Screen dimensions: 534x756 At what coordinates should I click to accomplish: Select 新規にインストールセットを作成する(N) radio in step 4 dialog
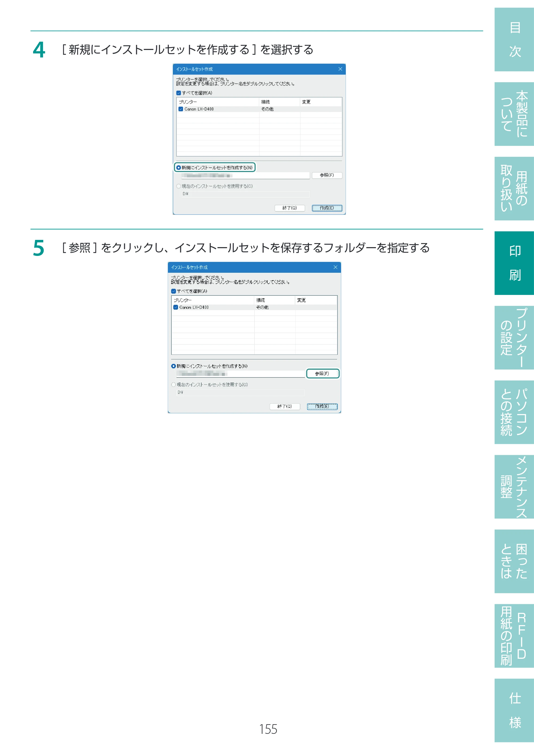pyautogui.click(x=179, y=167)
